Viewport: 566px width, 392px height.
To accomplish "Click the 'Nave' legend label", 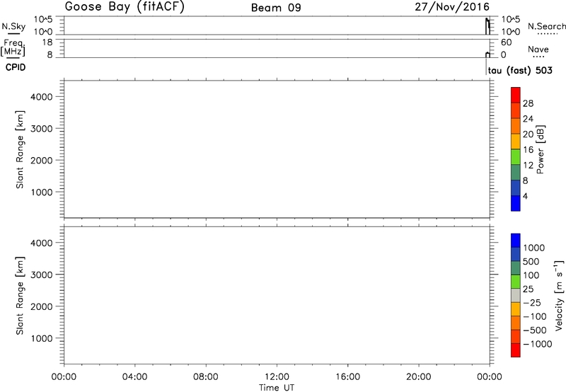I will tap(538, 50).
